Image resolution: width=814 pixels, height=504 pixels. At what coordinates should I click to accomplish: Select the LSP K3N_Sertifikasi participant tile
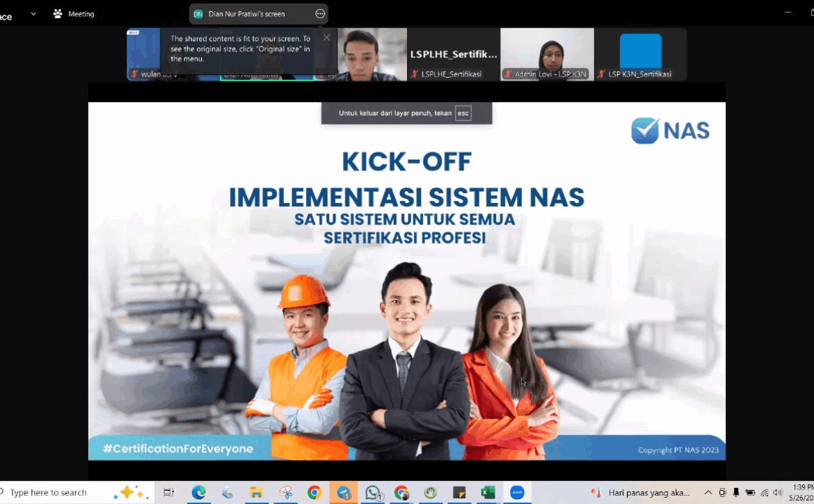tap(640, 54)
